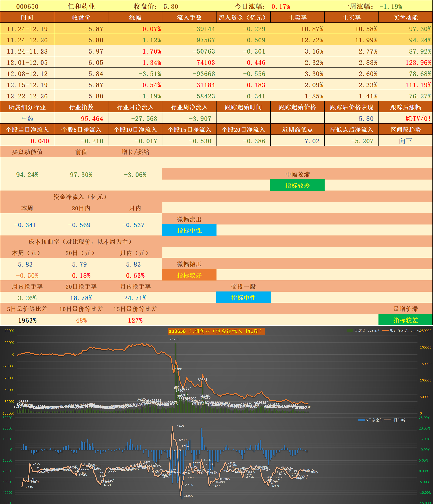
Task: Click the orange 指标较好 indicator cell
Action: [x=189, y=275]
